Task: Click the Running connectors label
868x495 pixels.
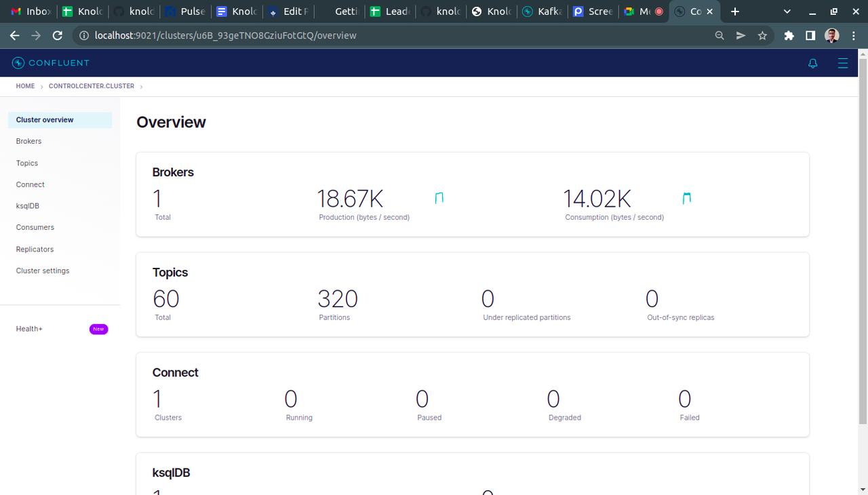Action: coord(299,418)
